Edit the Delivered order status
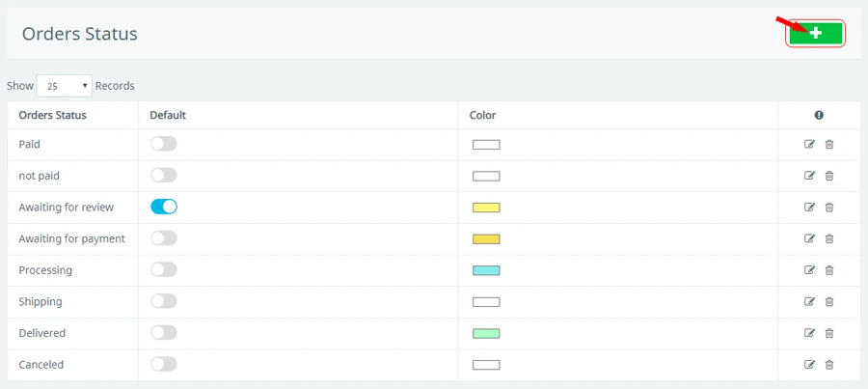 pyautogui.click(x=809, y=333)
